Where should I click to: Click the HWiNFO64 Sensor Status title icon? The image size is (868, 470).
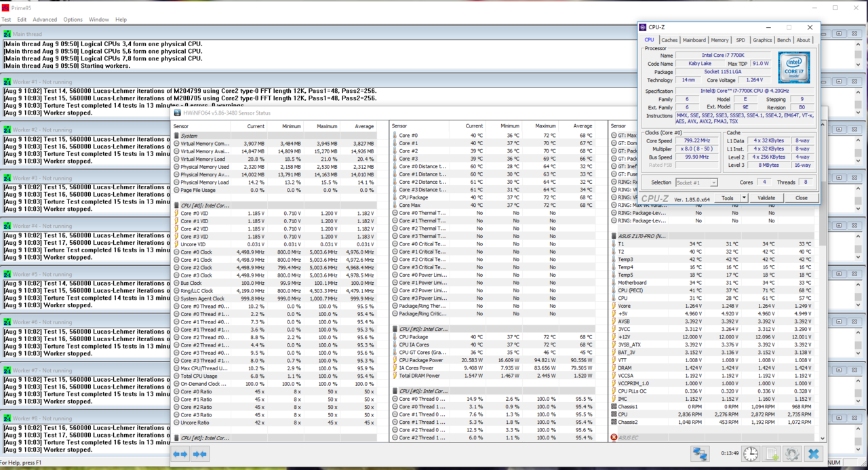178,113
